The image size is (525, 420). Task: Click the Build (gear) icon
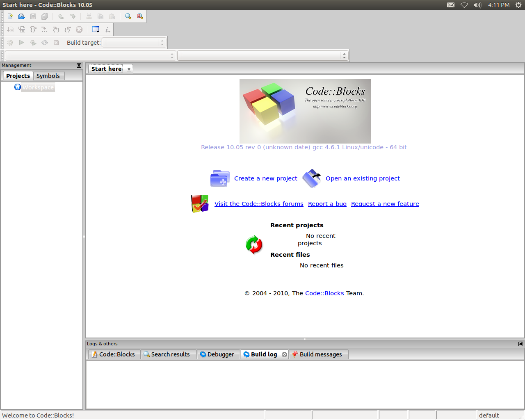point(10,42)
